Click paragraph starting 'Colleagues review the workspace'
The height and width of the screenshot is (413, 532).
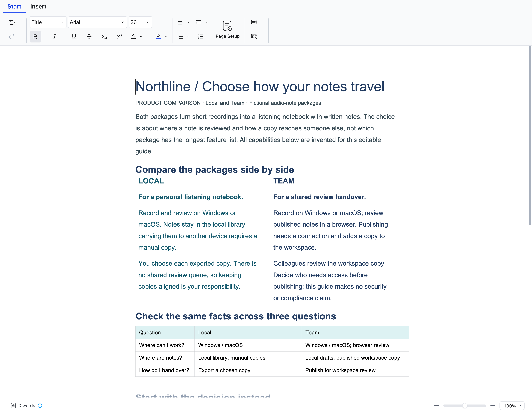pos(330,281)
